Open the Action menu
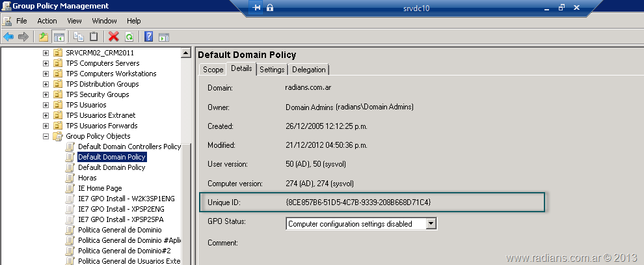The image size is (644, 265). (47, 21)
